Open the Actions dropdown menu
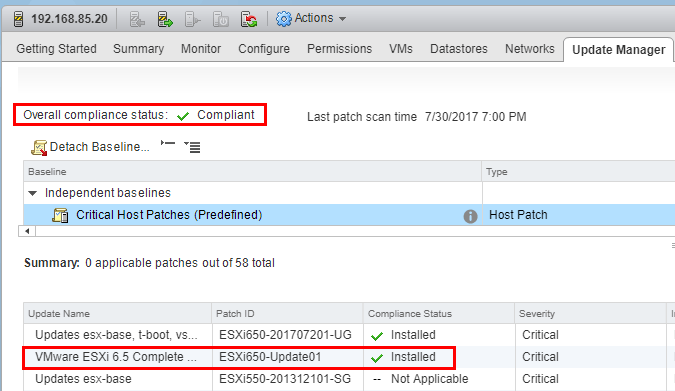This screenshot has height=391, width=675. point(311,19)
